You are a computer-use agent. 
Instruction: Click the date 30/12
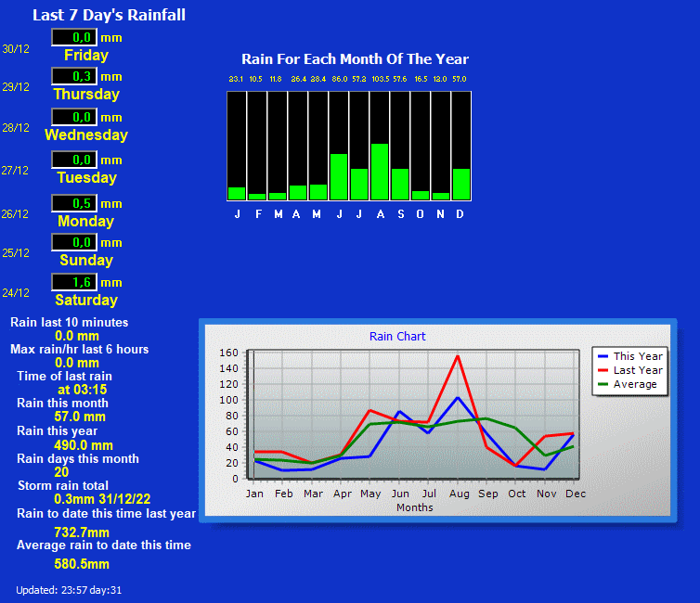pos(16,49)
